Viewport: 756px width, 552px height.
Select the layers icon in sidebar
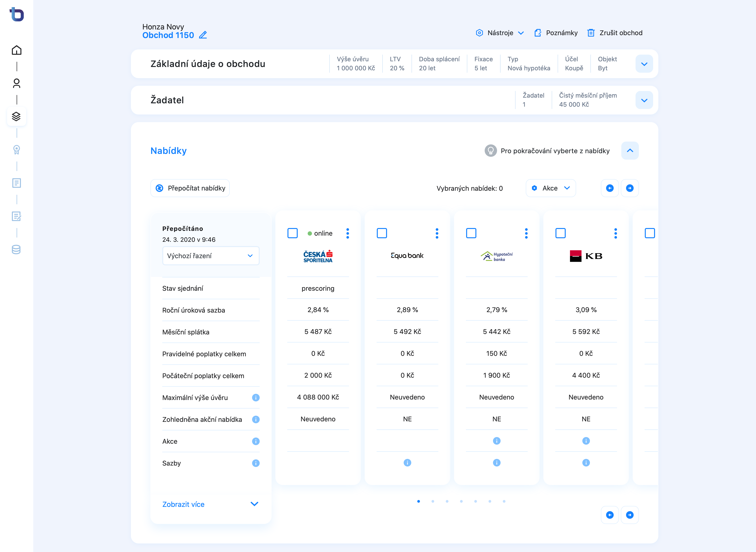click(16, 116)
